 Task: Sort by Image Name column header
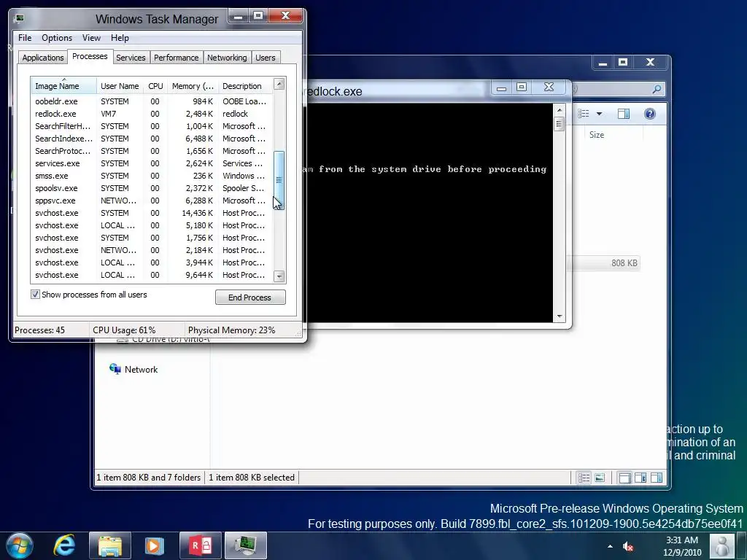[64, 86]
